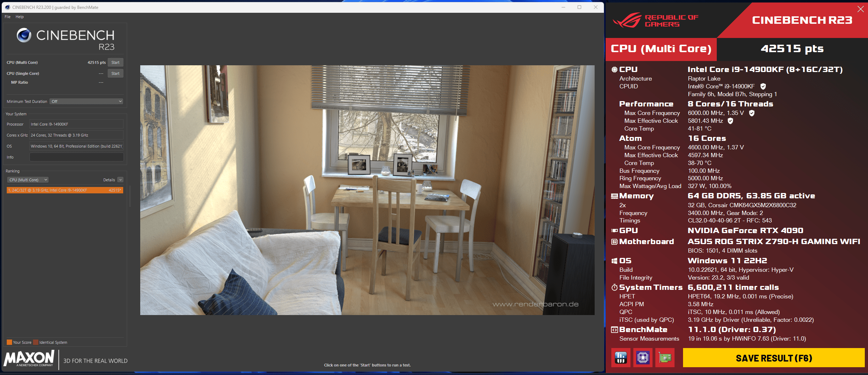Click the rendered room scene image
The image size is (868, 375).
pyautogui.click(x=367, y=190)
